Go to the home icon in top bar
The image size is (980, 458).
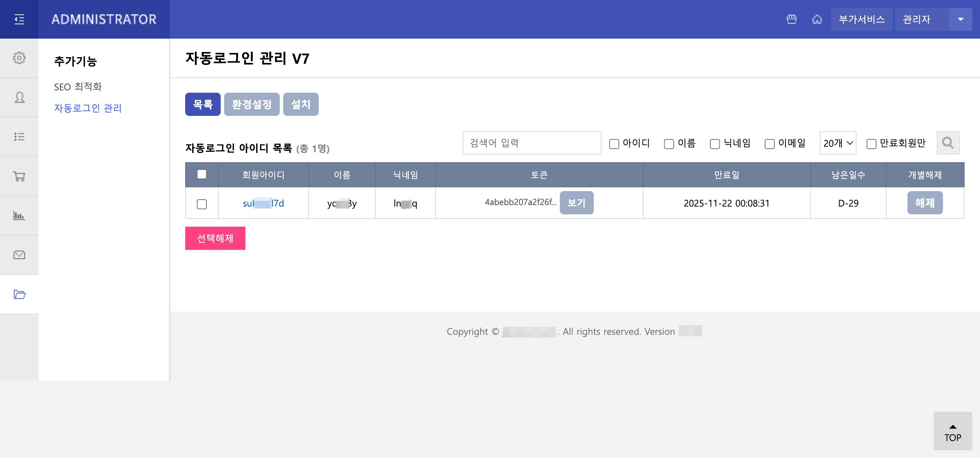coord(818,19)
